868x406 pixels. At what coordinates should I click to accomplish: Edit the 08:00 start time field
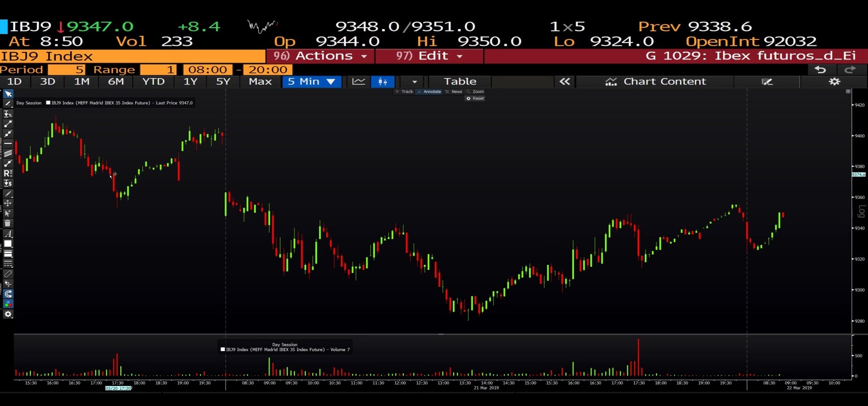(208, 70)
